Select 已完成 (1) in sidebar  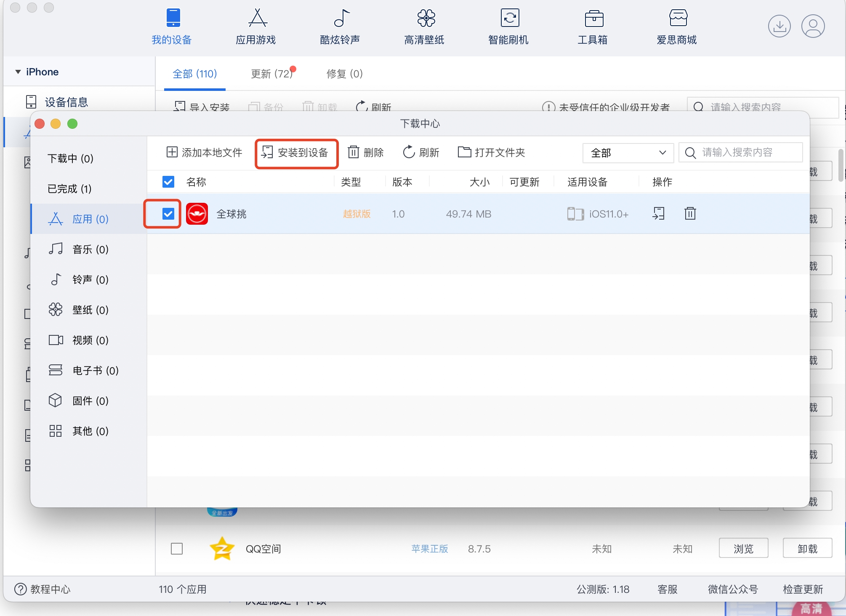pyautogui.click(x=69, y=189)
